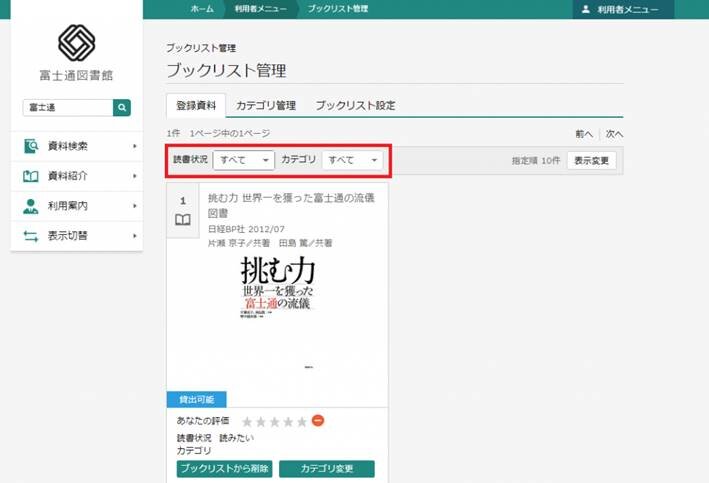Click the author line 片瀬 京子／共著
Screen dimensions: 709x483
click(x=239, y=243)
